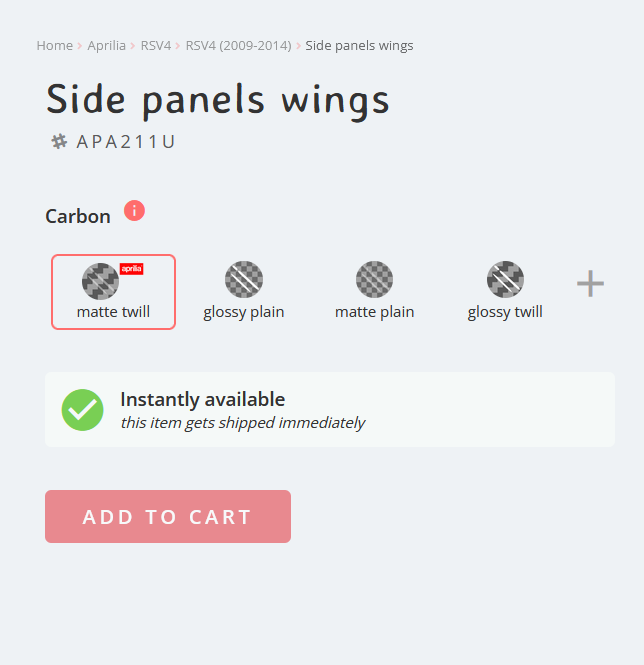
Task: Choose the glossy twill label text
Action: tap(505, 312)
